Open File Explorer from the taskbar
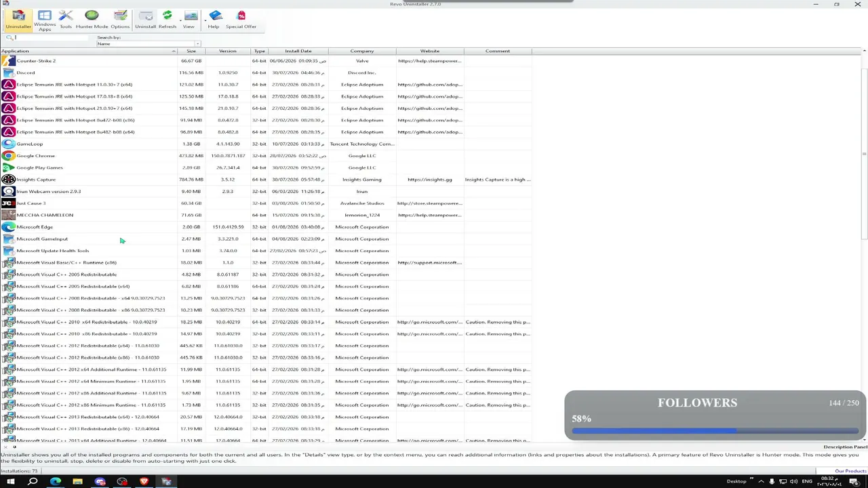Screen dimensions: 868x488 [77, 481]
